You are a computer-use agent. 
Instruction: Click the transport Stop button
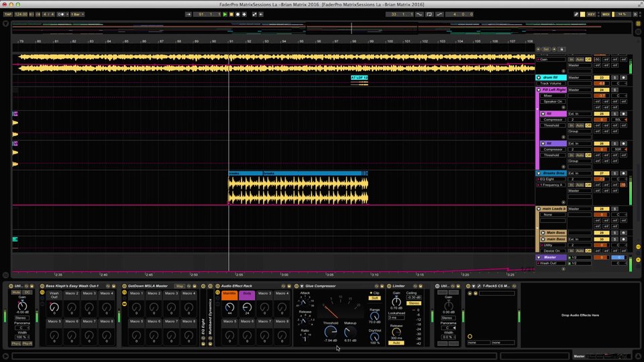tap(231, 14)
